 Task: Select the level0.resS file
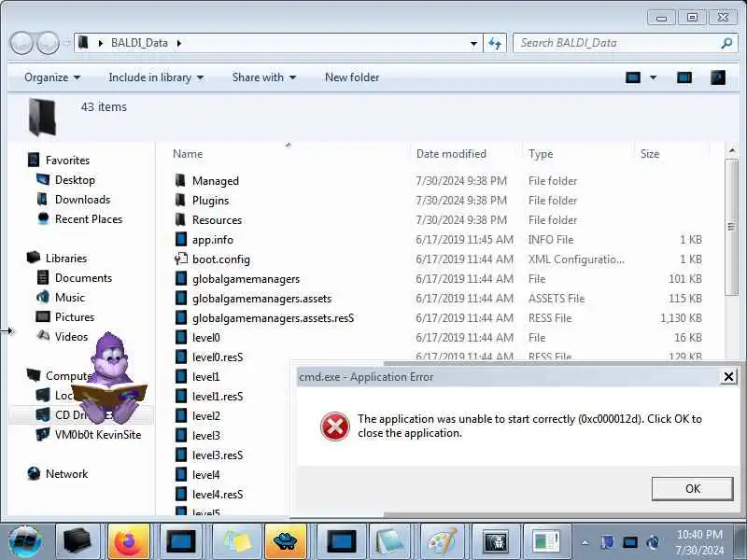[x=218, y=357]
